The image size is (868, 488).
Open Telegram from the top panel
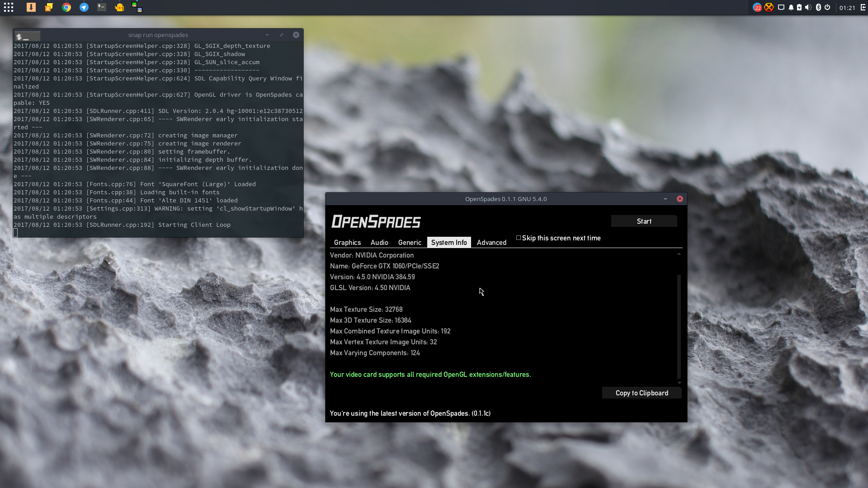(x=84, y=7)
